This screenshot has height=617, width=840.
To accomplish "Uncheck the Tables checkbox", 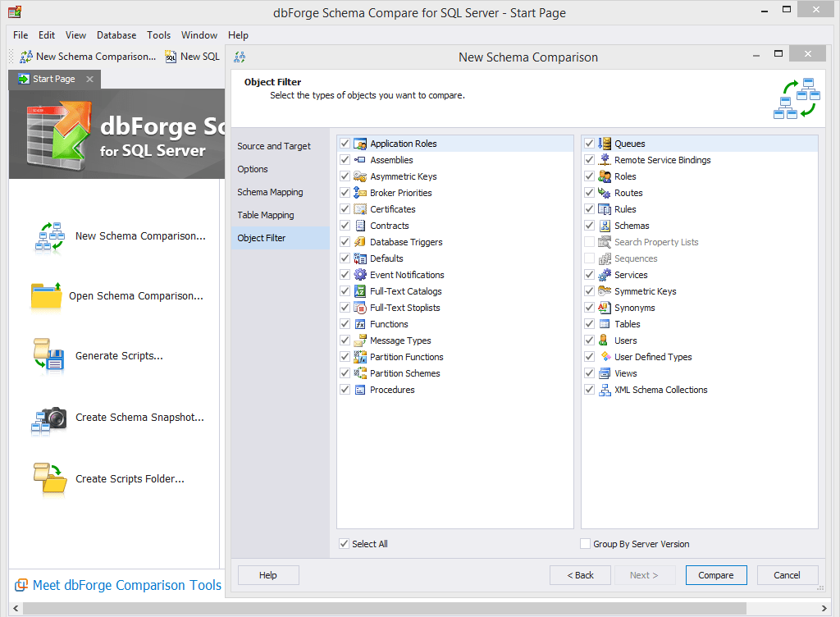I will 589,323.
